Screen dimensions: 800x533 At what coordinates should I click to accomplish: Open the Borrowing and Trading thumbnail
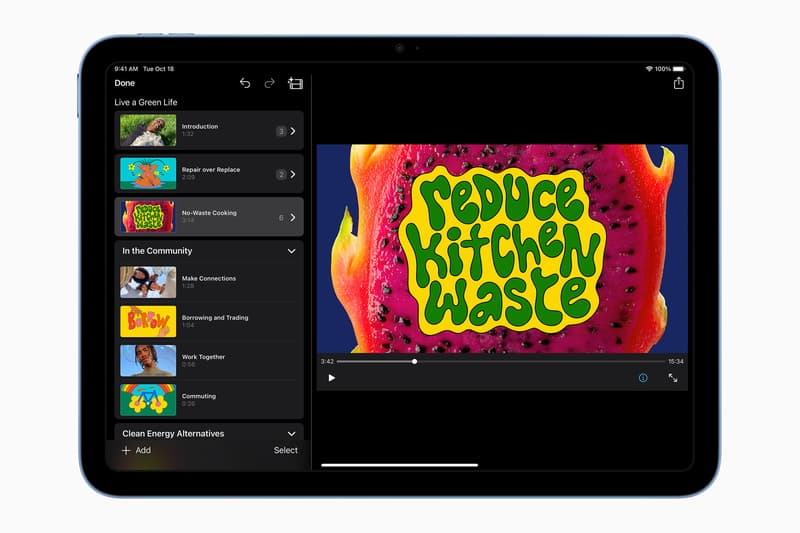[148, 321]
